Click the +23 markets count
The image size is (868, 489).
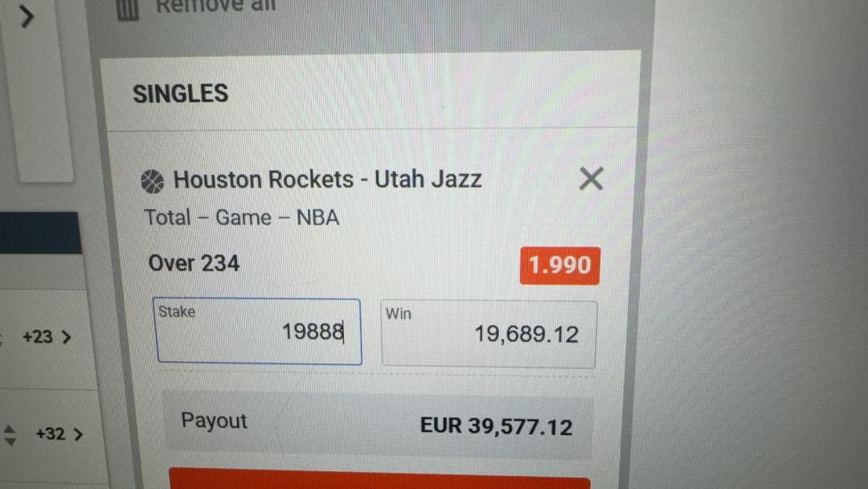(x=37, y=337)
